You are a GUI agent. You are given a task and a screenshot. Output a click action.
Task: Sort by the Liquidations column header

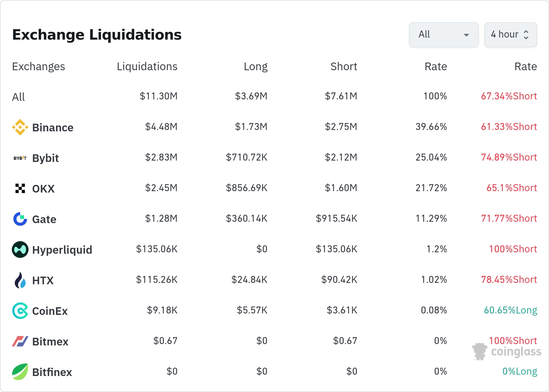click(x=147, y=66)
